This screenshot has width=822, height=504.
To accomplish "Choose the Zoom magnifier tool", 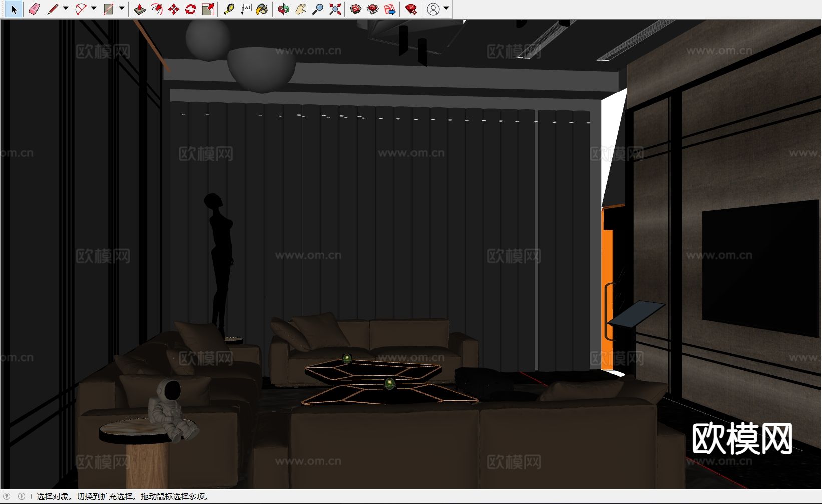I will pos(318,9).
